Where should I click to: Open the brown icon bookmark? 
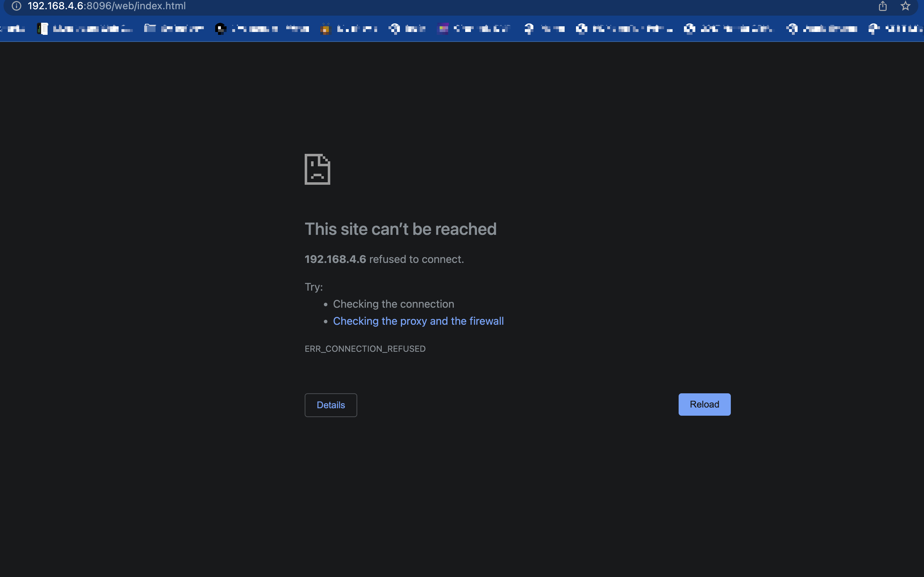click(x=325, y=29)
